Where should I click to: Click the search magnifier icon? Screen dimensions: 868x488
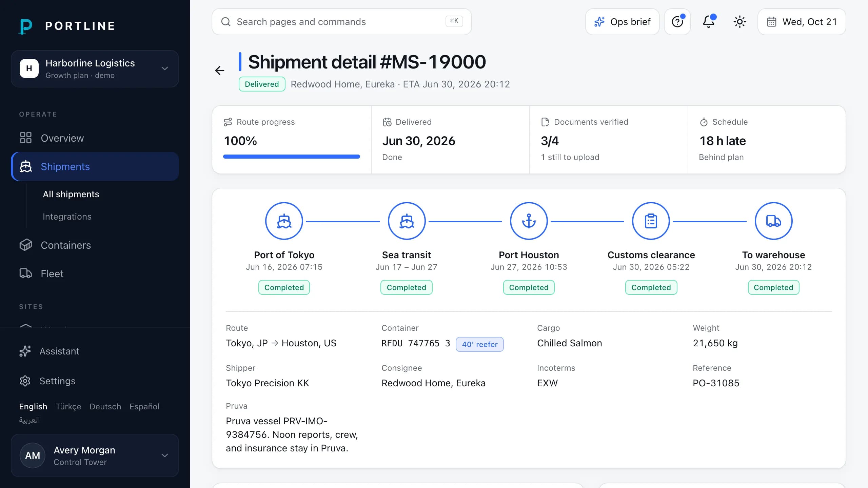point(226,22)
